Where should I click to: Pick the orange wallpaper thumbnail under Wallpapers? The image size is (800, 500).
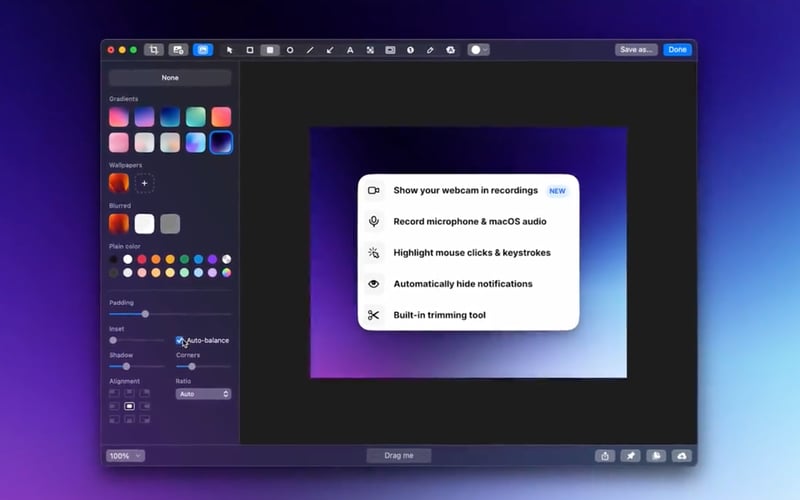click(x=119, y=183)
